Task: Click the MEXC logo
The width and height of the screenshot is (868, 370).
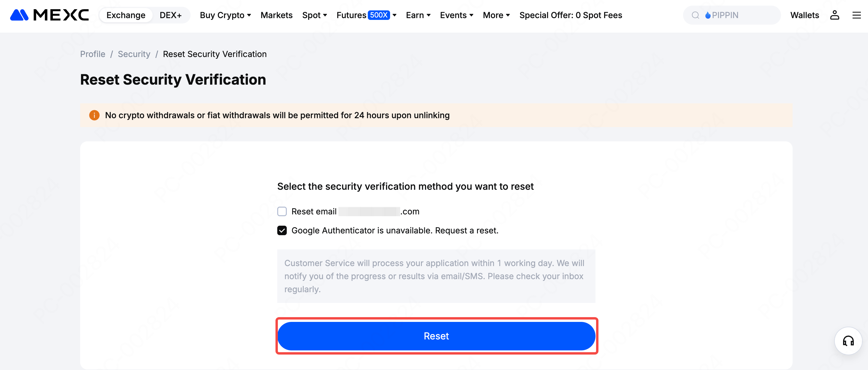Action: click(49, 15)
